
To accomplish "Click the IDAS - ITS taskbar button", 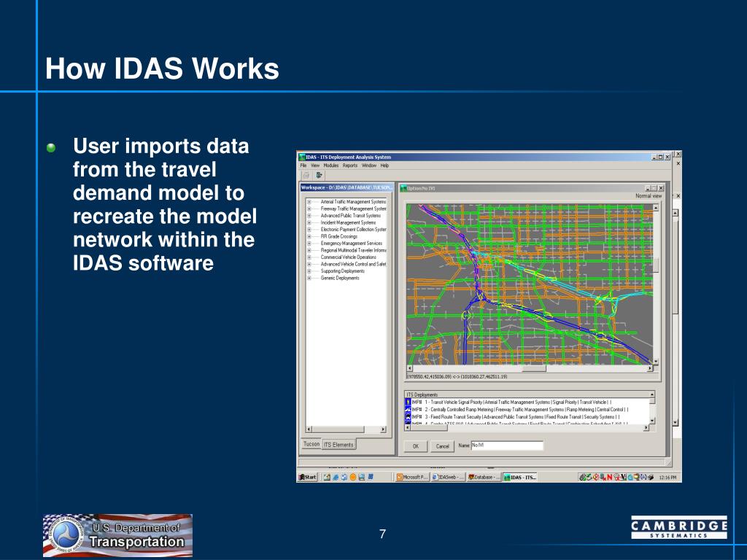I will 519,477.
